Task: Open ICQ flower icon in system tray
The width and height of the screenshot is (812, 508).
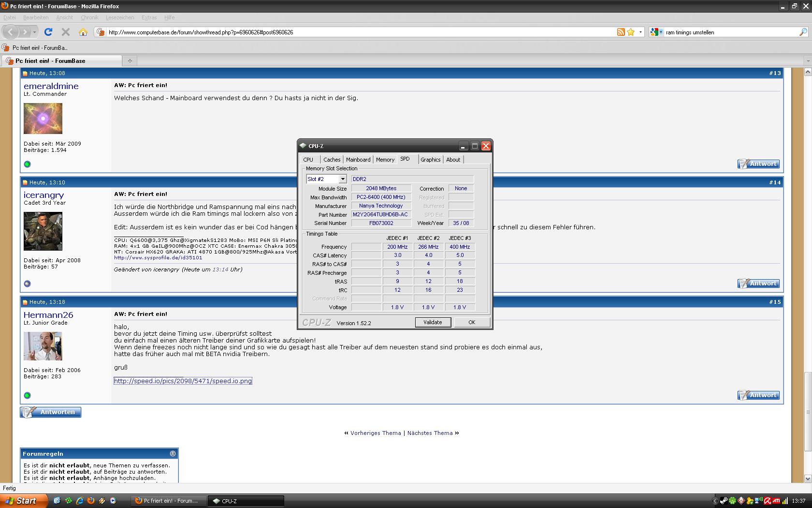Action: point(732,501)
